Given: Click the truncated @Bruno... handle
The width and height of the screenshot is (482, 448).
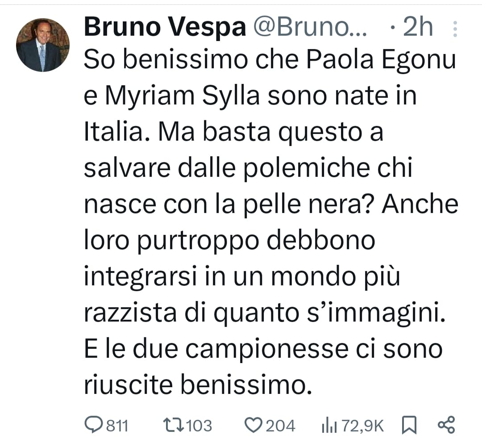Looking at the screenshot, I should pos(310,28).
